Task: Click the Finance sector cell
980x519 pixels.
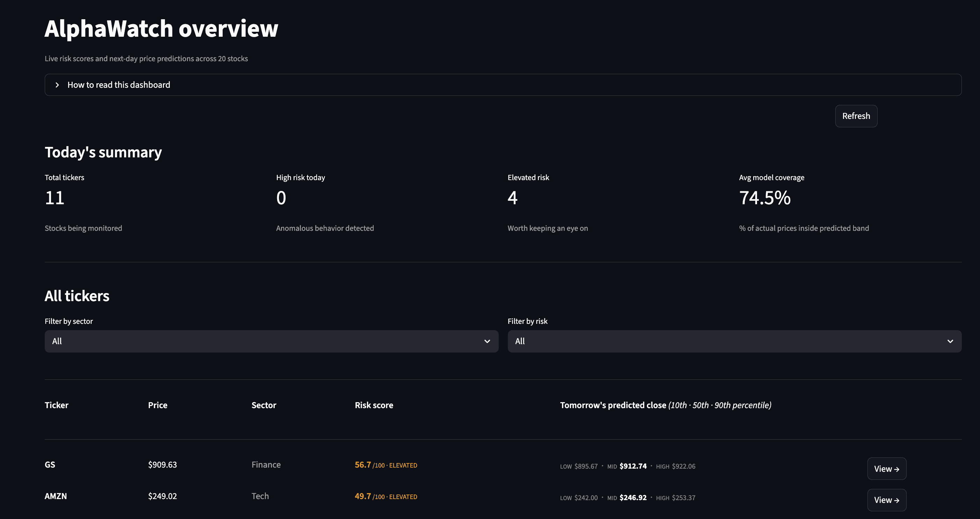Action: coord(266,464)
